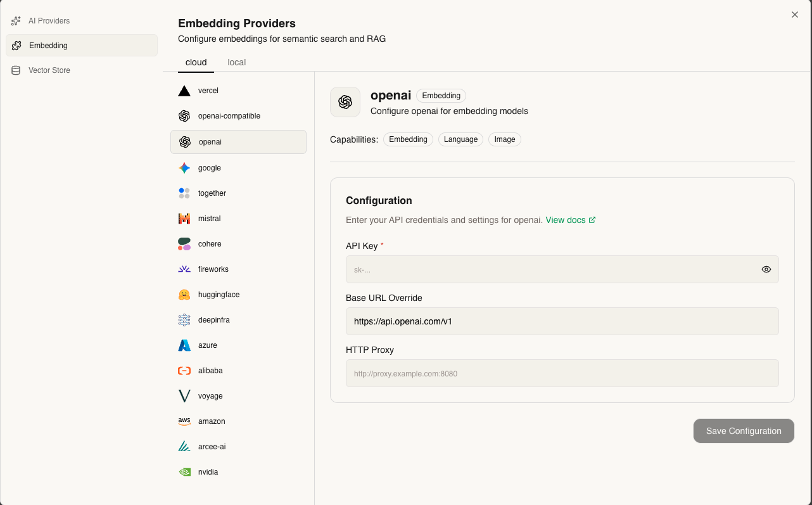Click the azure provider icon

click(x=184, y=345)
